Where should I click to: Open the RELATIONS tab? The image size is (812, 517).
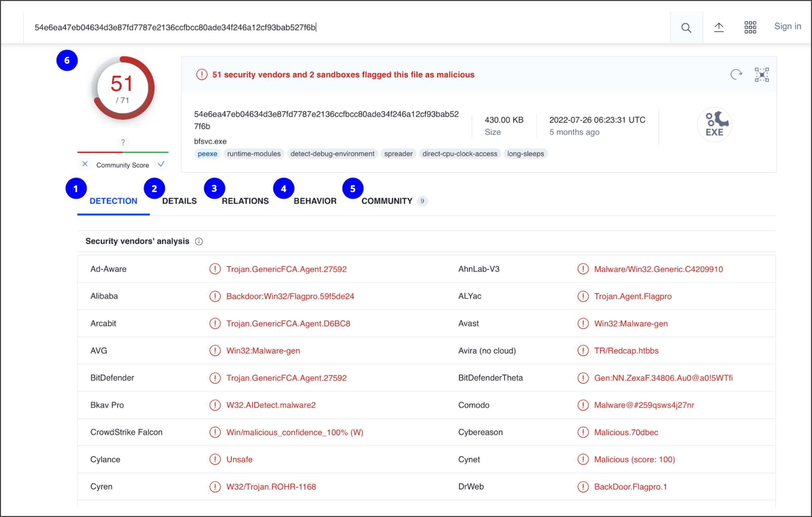pos(245,201)
